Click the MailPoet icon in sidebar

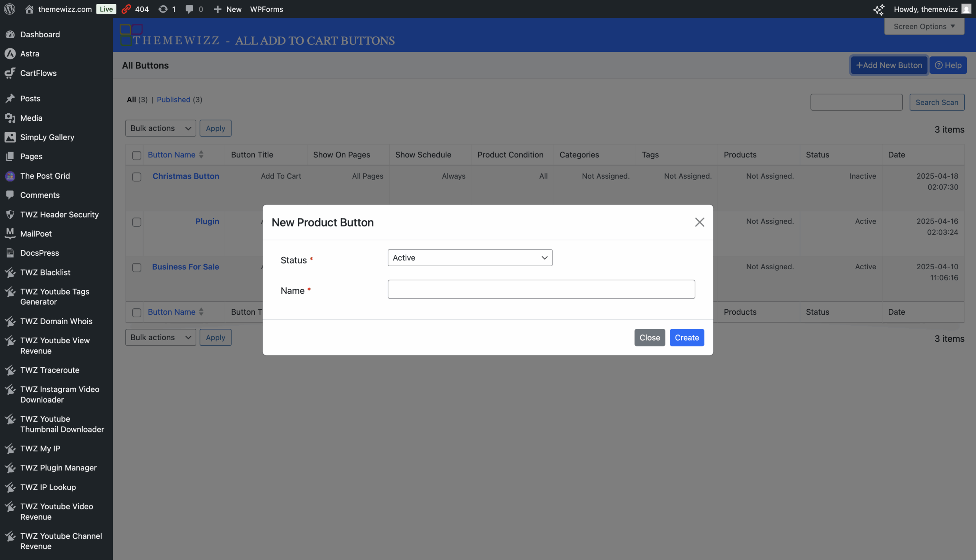10,234
